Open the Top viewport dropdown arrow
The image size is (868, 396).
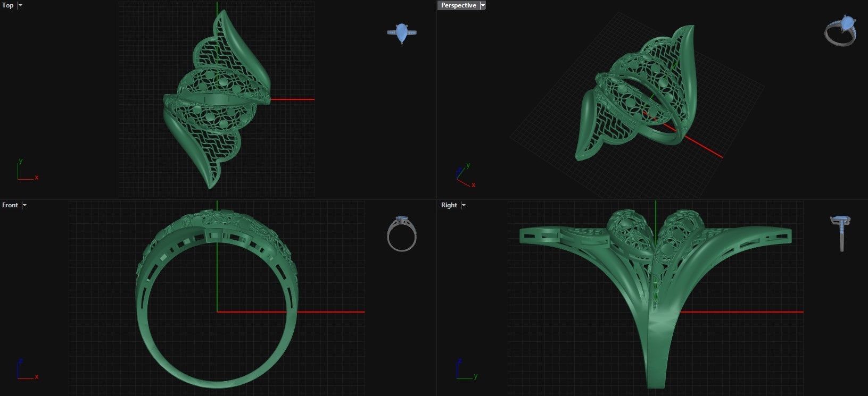(x=20, y=5)
